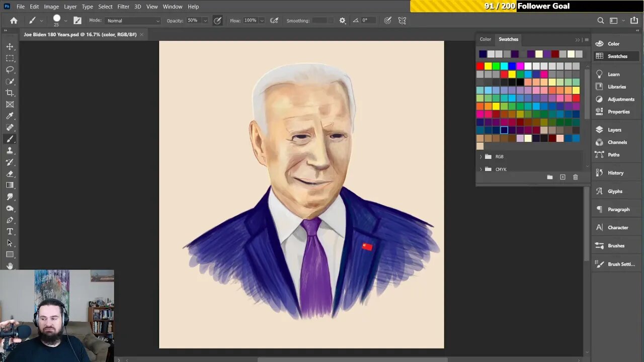Click the create new swatch plus icon
Screen dimensions: 644x362
(x=562, y=177)
